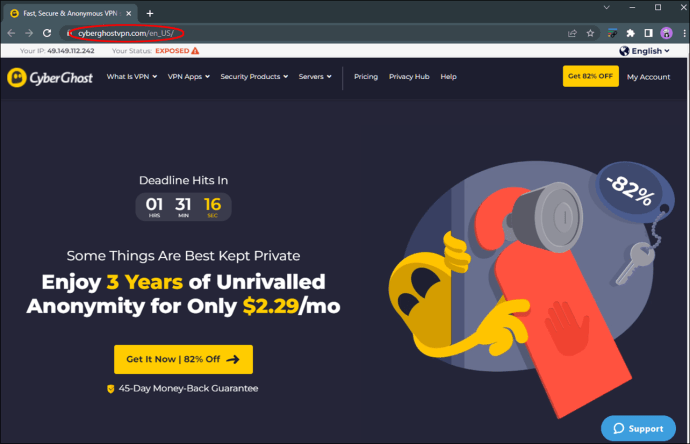Go to My Account
The width and height of the screenshot is (690, 444).
tap(648, 77)
